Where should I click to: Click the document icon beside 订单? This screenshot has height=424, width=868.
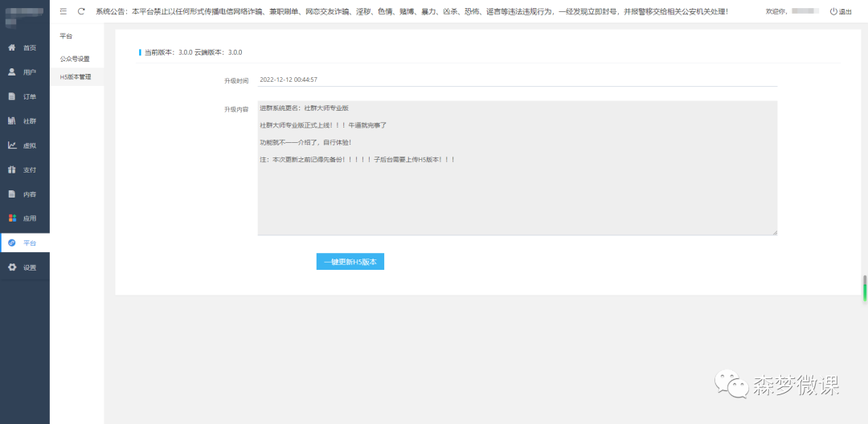(11, 96)
